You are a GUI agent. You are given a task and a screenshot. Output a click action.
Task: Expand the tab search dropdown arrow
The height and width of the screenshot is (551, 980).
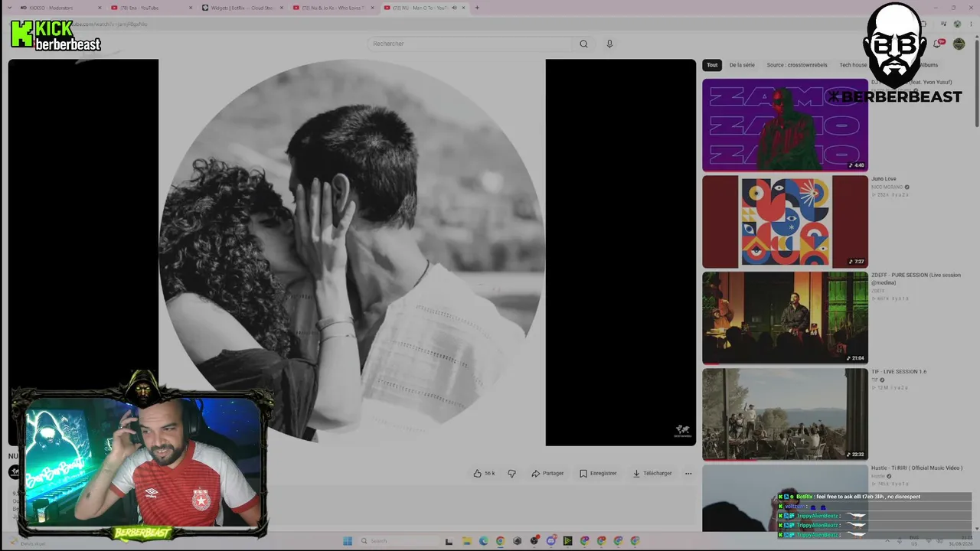[x=9, y=8]
